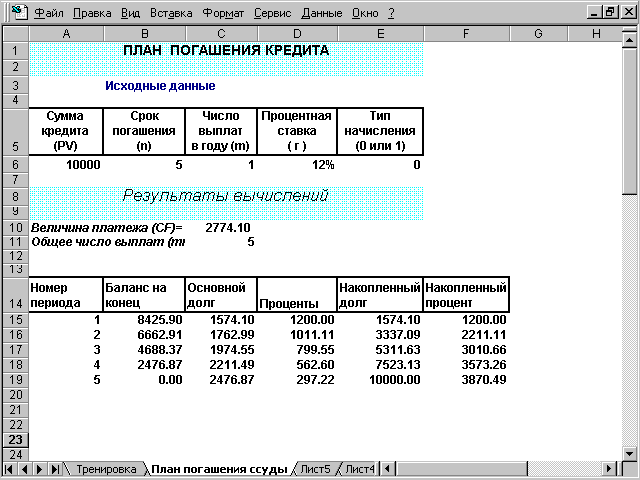Screen dimensions: 640x480
Task: Select column D header
Action: (x=298, y=34)
